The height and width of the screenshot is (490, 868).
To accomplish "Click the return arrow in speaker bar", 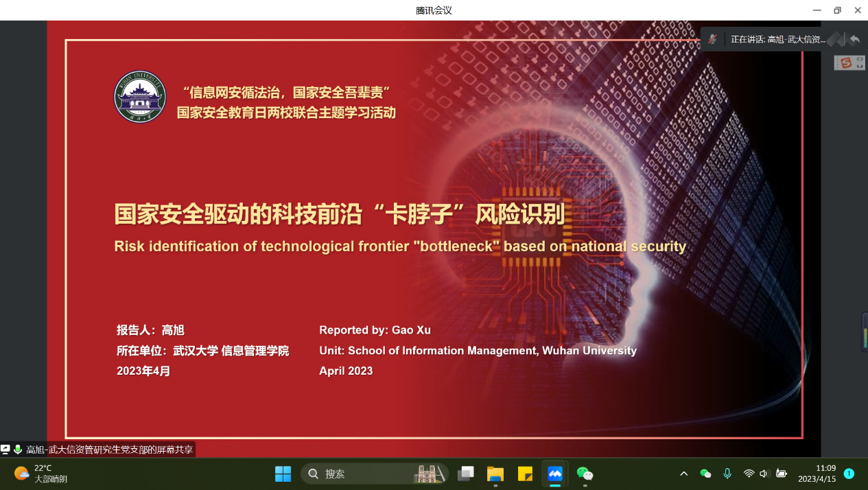I will pos(854,40).
